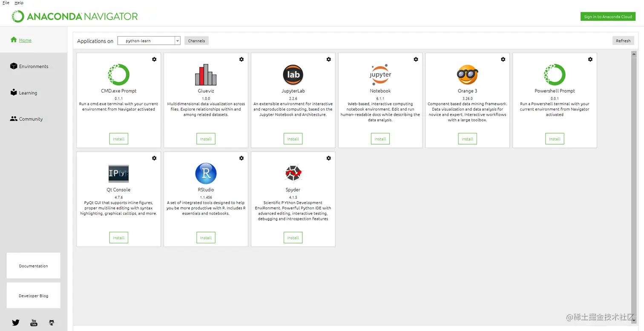644x331 pixels.
Task: Click the applications list vertical scrollbar
Action: pyautogui.click(x=634, y=187)
